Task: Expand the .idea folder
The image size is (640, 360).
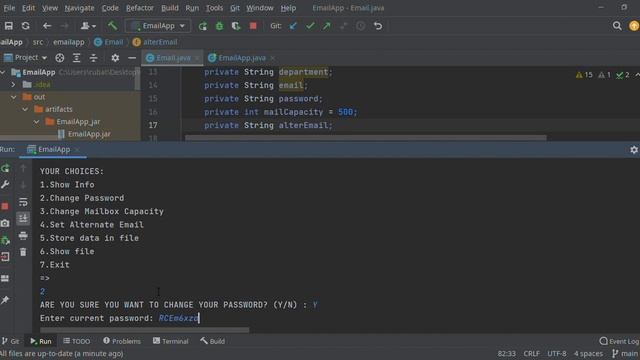Action: point(13,84)
